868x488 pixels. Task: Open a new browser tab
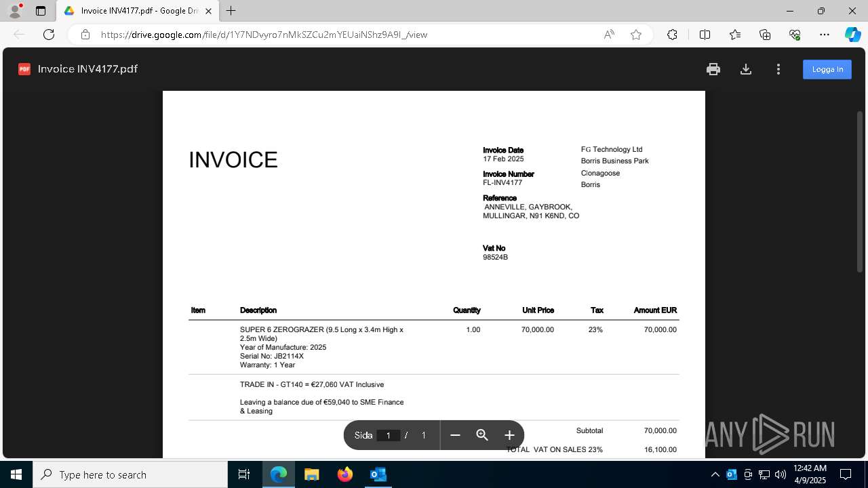(231, 11)
